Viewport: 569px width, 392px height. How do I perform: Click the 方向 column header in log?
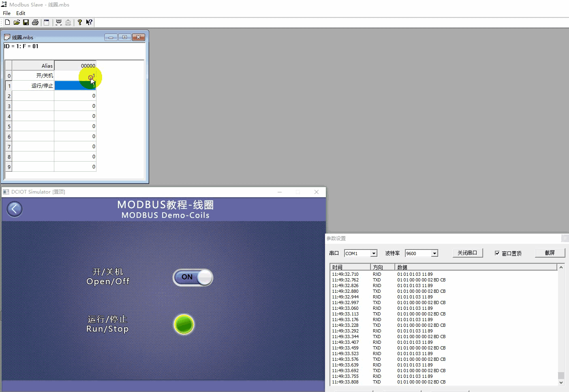tap(383, 267)
